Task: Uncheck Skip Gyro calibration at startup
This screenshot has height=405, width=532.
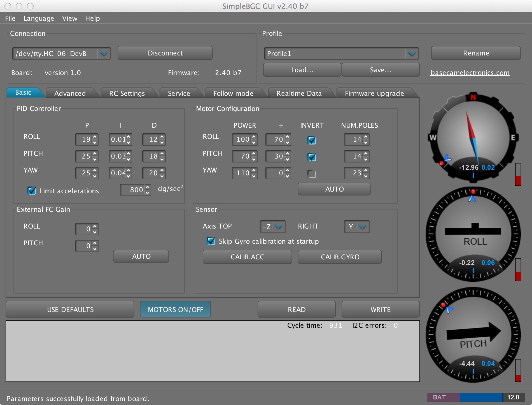Action: tap(211, 241)
